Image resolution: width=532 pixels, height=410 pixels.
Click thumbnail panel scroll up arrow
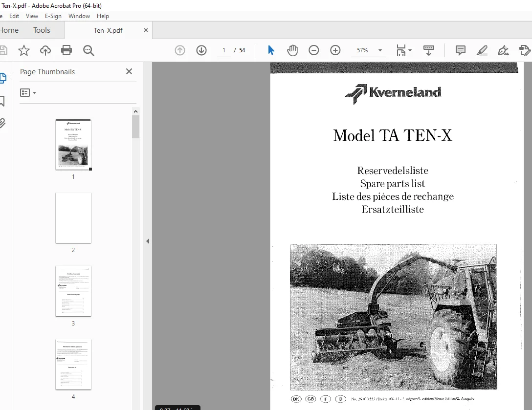[136, 111]
